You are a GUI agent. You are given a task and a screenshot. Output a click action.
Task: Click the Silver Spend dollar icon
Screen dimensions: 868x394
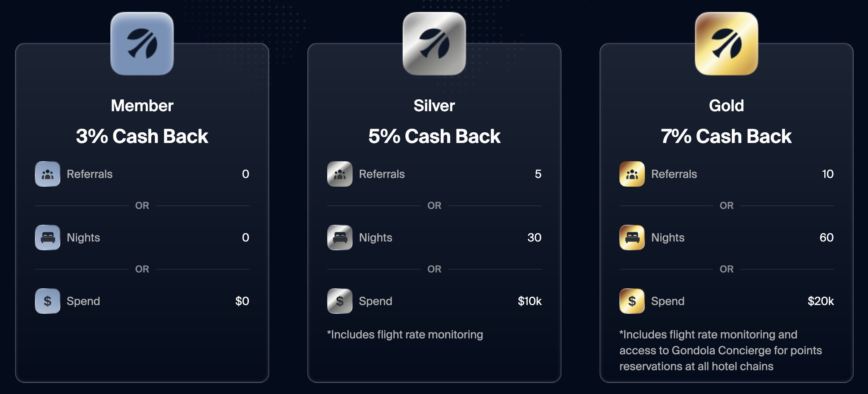[340, 301]
